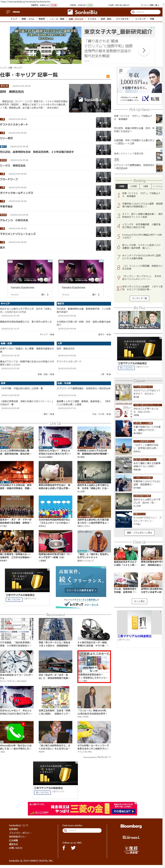
Task: Click the next arrow on the top banner ad
Action: point(144,51)
